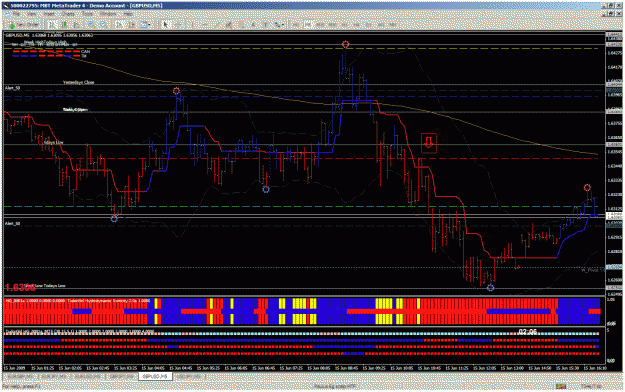Viewport: 625px width, 392px height.
Task: Open the indicators list dropdown
Action: (145, 25)
